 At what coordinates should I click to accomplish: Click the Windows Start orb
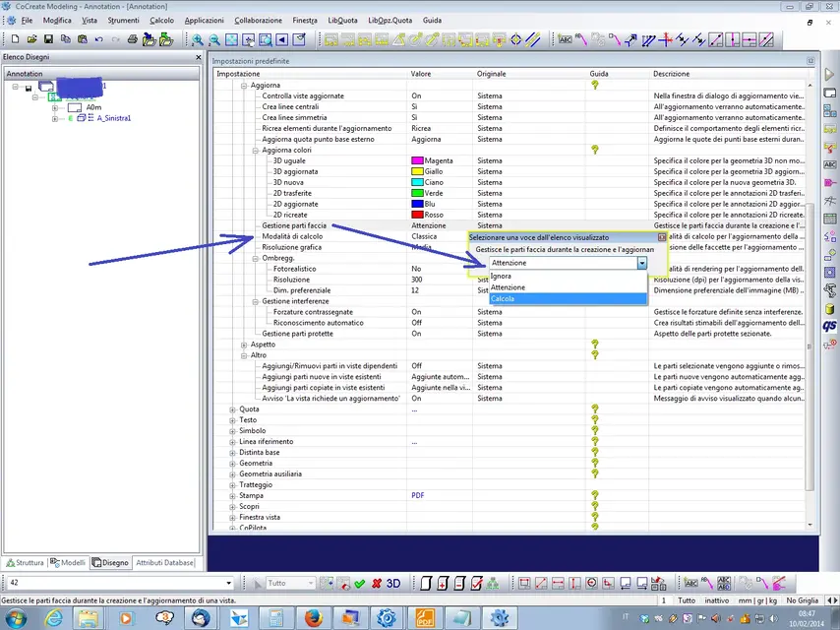point(15,618)
